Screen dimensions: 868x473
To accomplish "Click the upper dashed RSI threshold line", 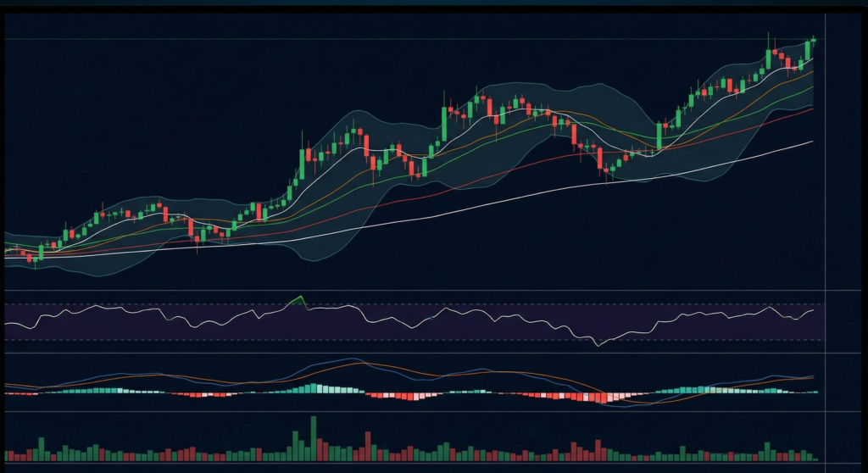I will (x=424, y=304).
